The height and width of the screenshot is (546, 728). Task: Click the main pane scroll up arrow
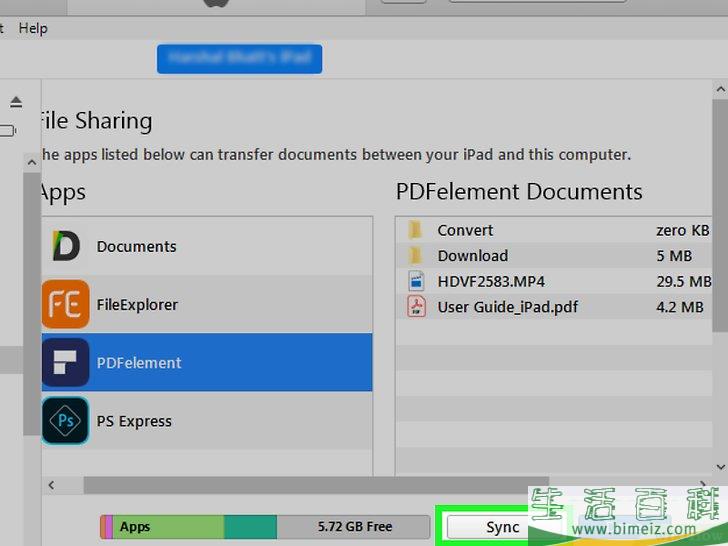(x=721, y=89)
